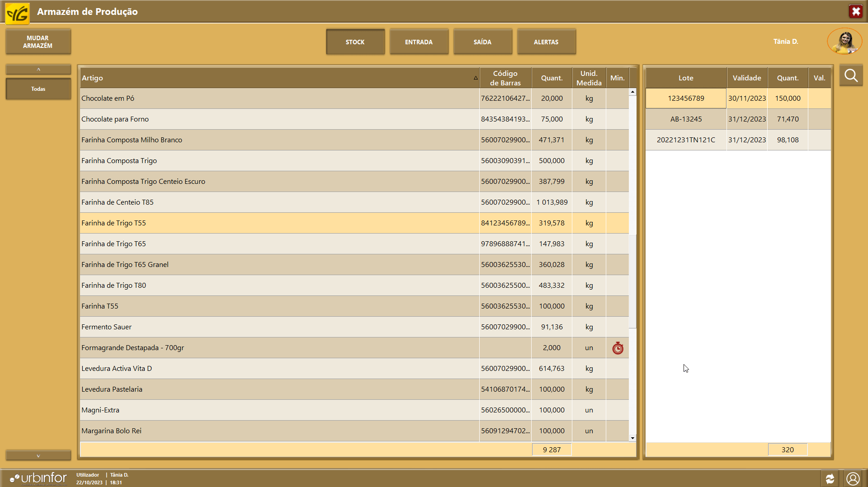Viewport: 868px width, 487px height.
Task: Switch to the ENTRADA tab
Action: (419, 42)
